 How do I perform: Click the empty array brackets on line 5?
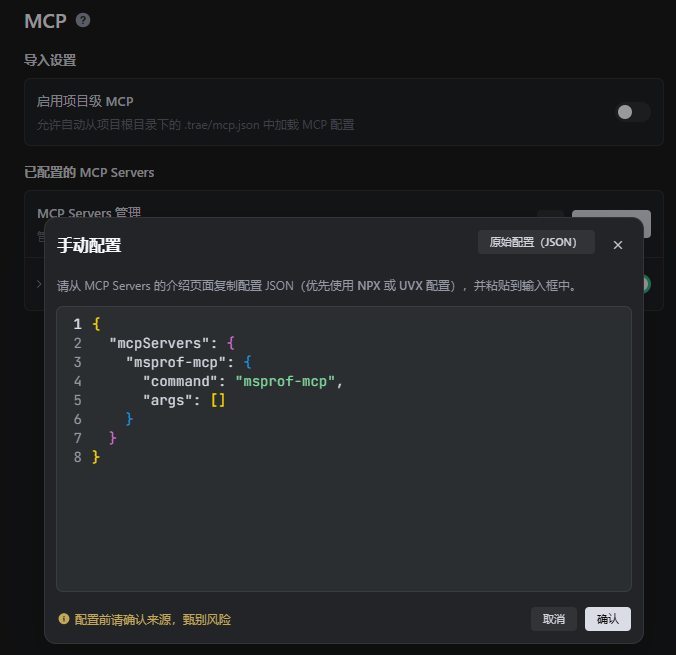(218, 400)
